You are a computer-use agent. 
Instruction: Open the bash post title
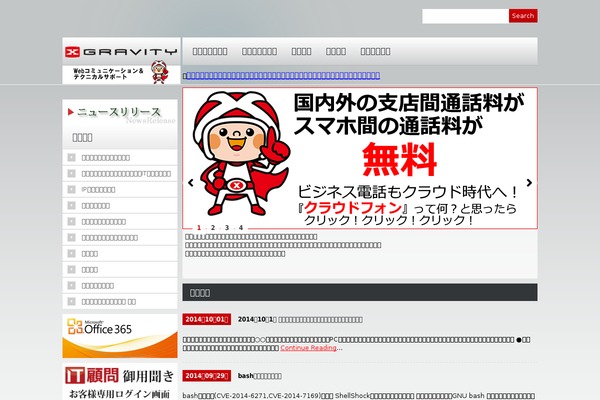[x=260, y=376]
